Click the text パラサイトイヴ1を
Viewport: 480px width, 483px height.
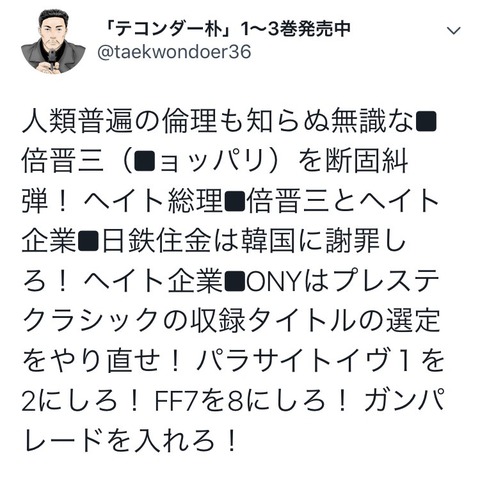coord(320,361)
